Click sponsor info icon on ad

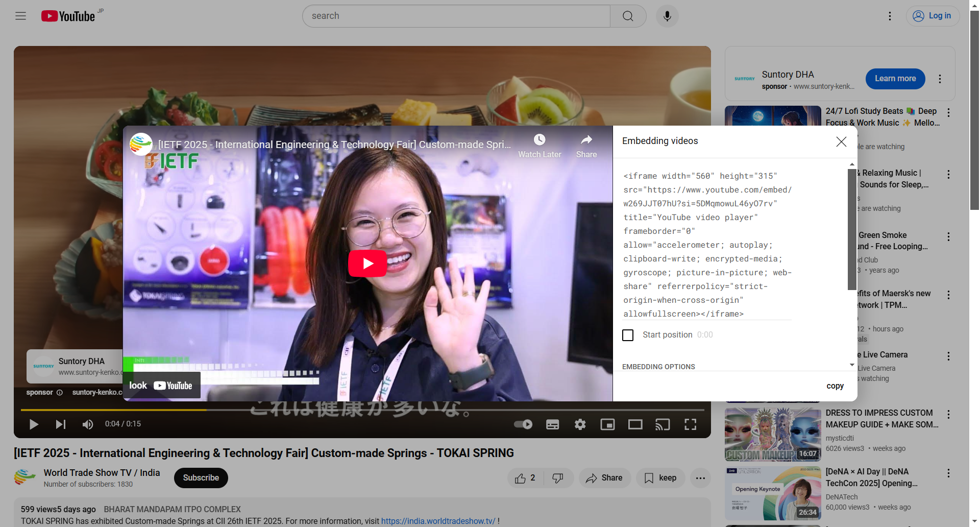pos(60,393)
